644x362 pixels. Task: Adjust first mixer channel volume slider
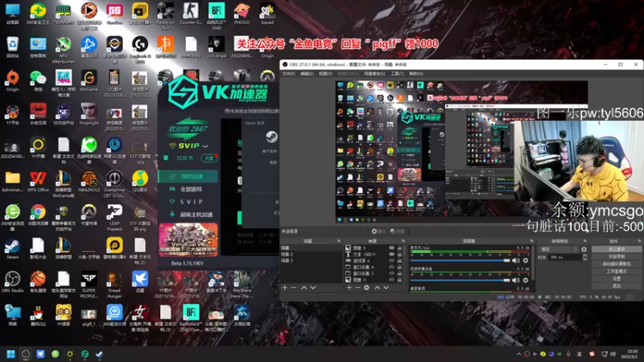click(x=460, y=261)
